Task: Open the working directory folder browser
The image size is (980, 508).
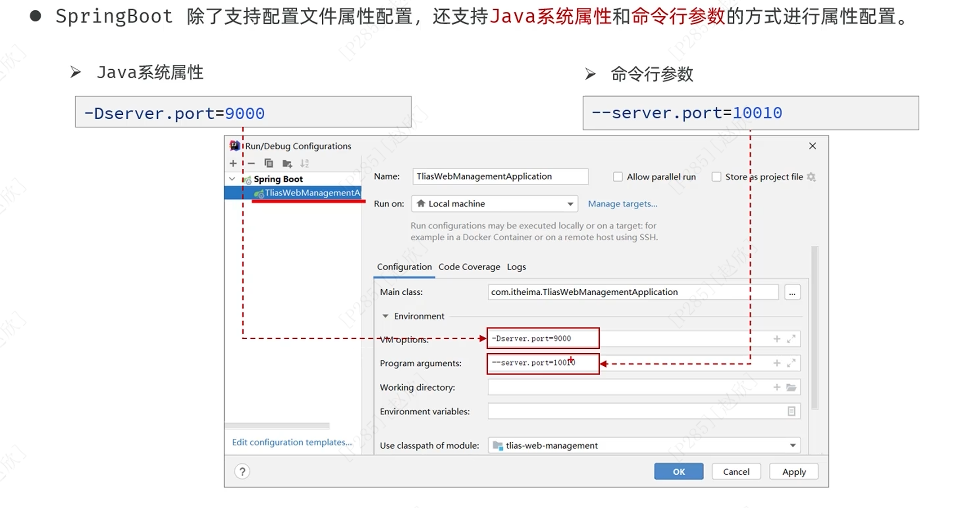Action: [791, 387]
